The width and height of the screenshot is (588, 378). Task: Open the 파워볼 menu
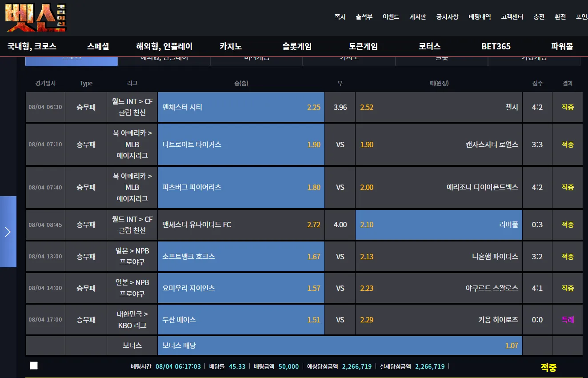[562, 46]
